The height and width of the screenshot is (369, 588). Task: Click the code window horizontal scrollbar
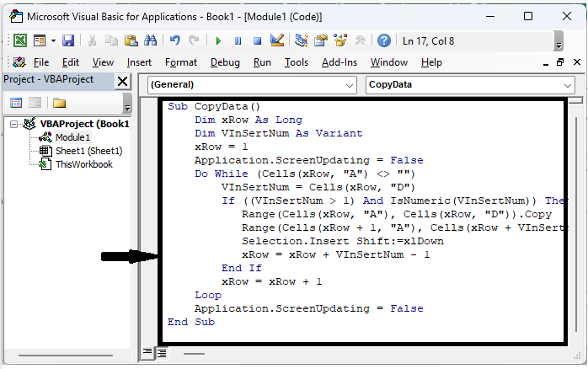(195, 353)
